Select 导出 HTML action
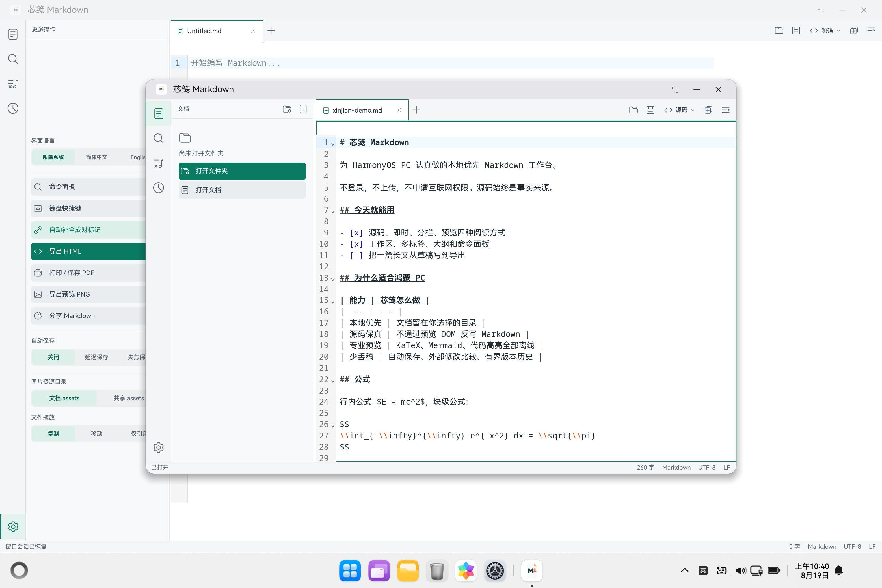 pyautogui.click(x=88, y=251)
